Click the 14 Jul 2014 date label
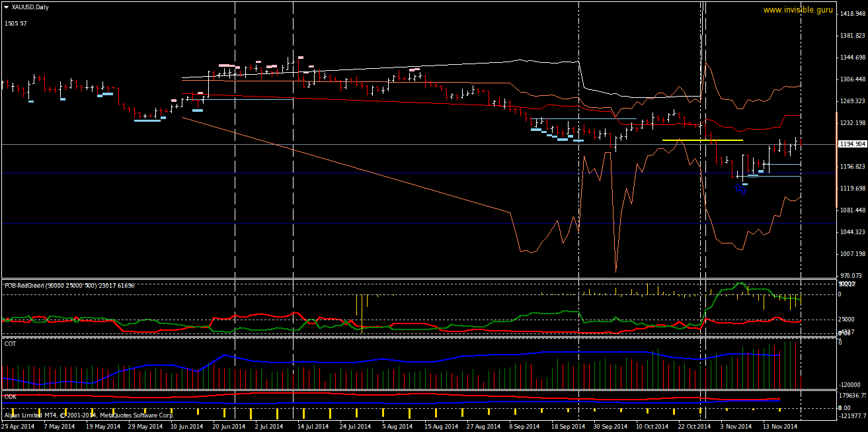This screenshot has height=432, width=868. point(313,427)
